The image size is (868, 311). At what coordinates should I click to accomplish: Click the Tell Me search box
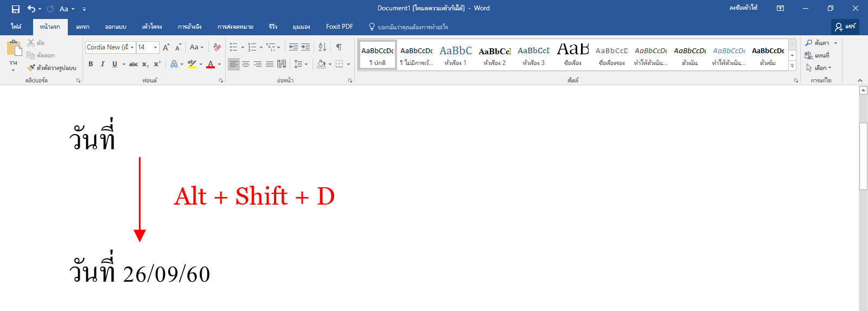[x=409, y=27]
